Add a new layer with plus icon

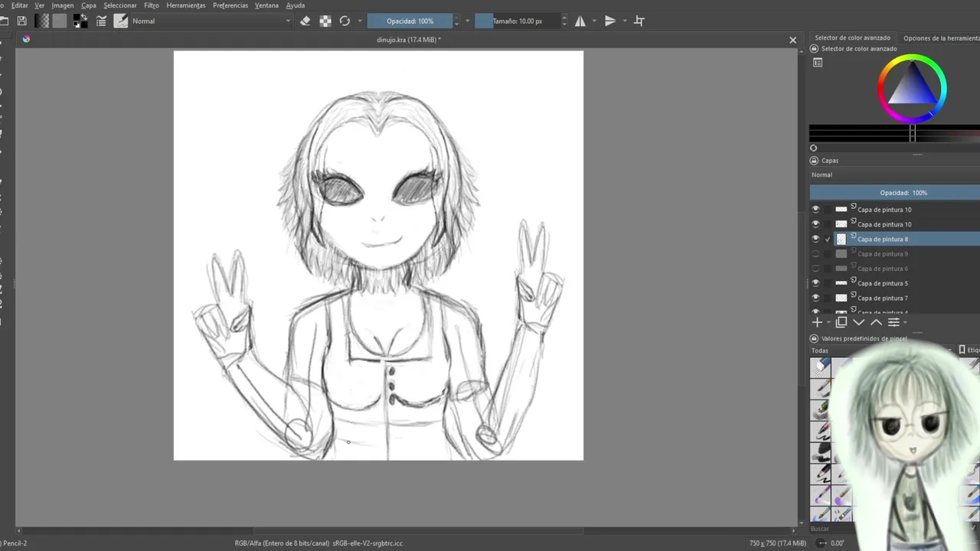(x=817, y=322)
